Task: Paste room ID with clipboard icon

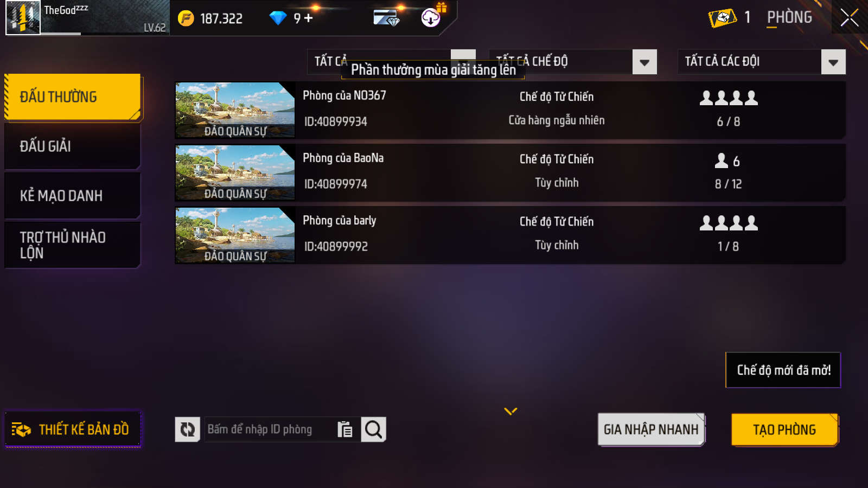Action: click(x=345, y=429)
